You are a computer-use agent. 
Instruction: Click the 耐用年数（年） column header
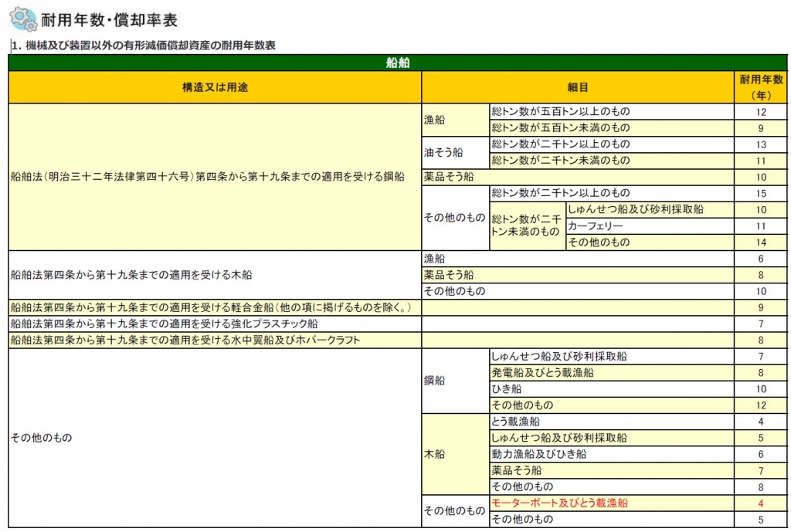(x=760, y=87)
